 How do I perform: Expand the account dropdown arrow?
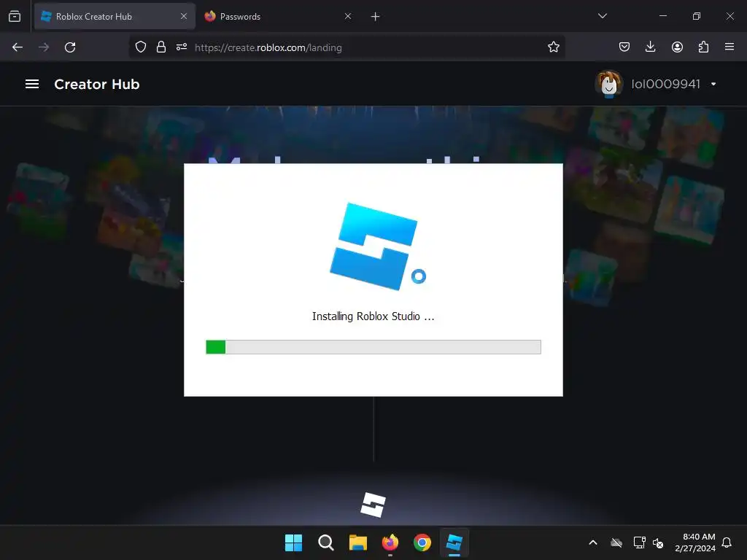[x=713, y=85]
